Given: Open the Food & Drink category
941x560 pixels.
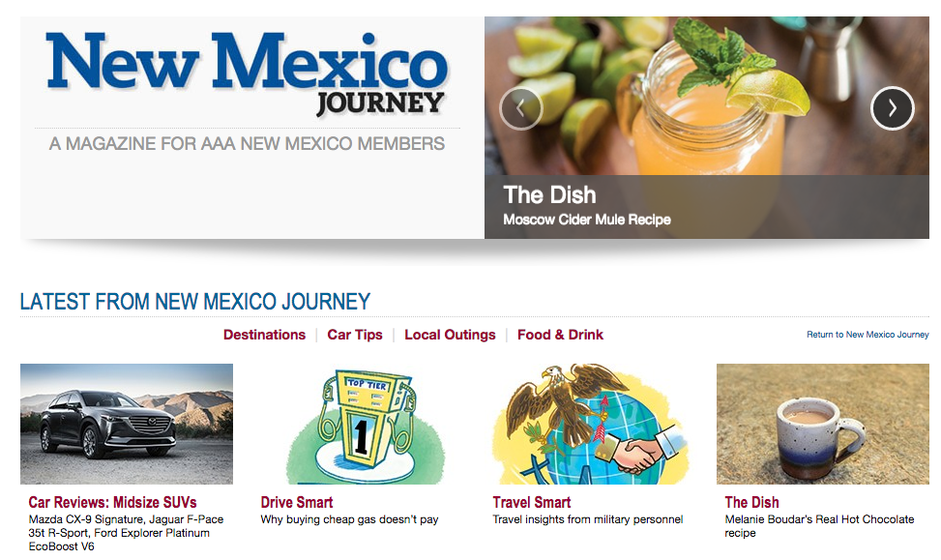Looking at the screenshot, I should [560, 335].
